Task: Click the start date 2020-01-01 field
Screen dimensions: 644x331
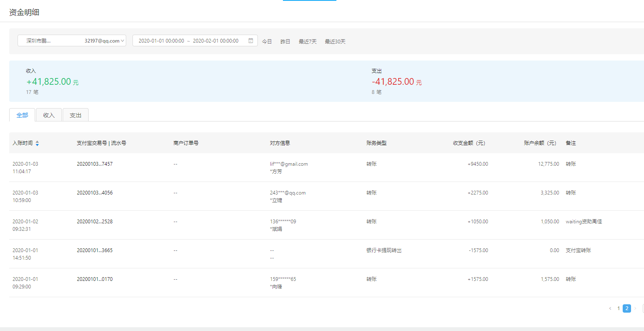Action: pyautogui.click(x=161, y=41)
